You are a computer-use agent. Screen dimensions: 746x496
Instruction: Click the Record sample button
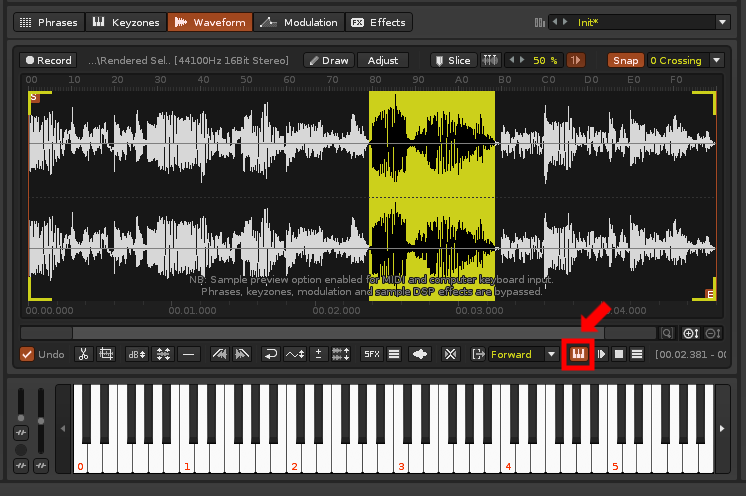tap(49, 60)
